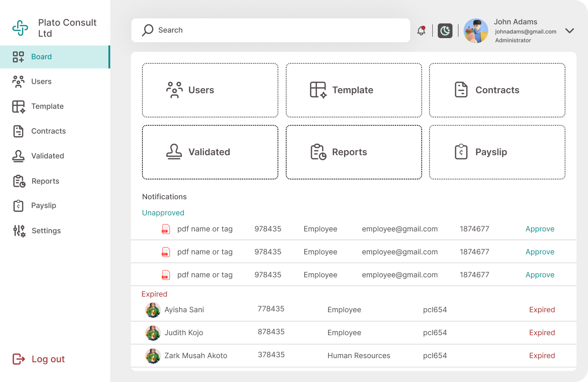Click the second unapproved row's PDF icon
Image resolution: width=588 pixels, height=382 pixels.
pyautogui.click(x=166, y=252)
